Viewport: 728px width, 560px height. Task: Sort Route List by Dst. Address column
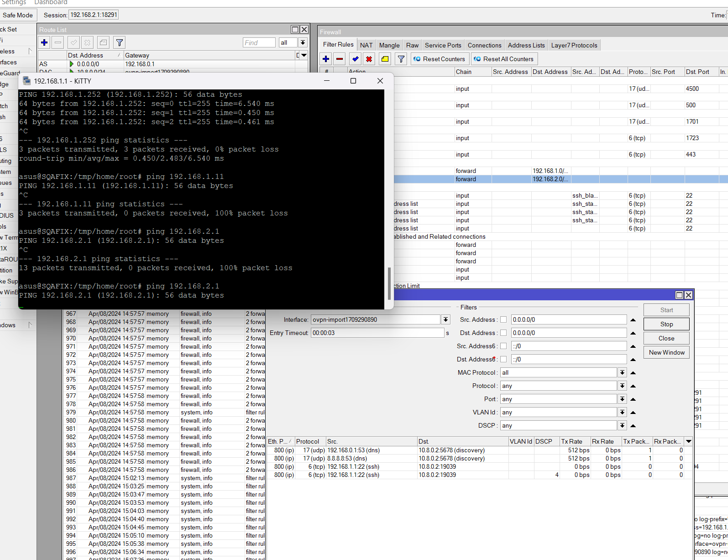95,55
